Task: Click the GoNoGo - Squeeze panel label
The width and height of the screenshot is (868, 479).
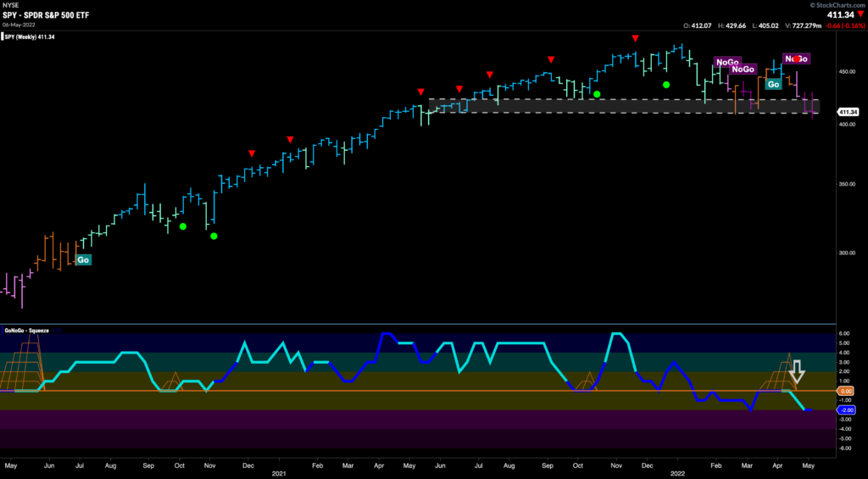Action: tap(28, 331)
